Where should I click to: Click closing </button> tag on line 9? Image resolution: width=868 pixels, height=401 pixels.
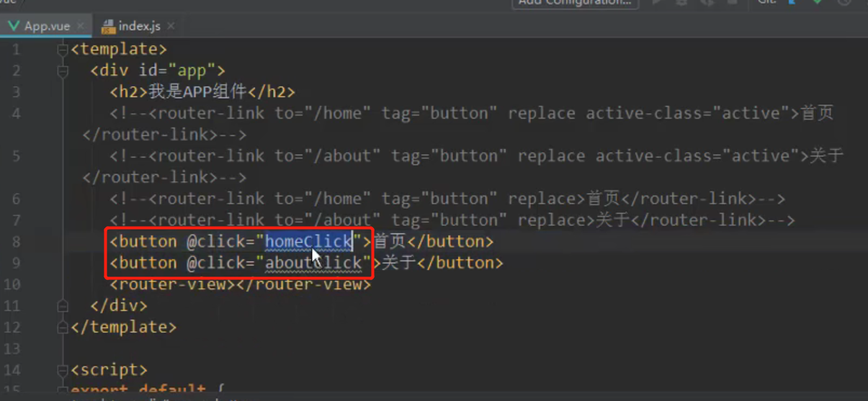pyautogui.click(x=460, y=263)
